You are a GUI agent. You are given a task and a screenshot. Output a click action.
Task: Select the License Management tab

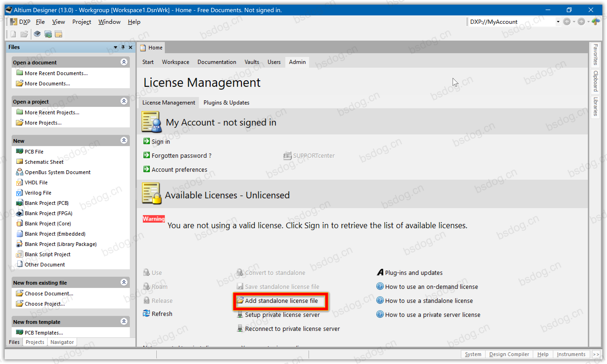(169, 102)
